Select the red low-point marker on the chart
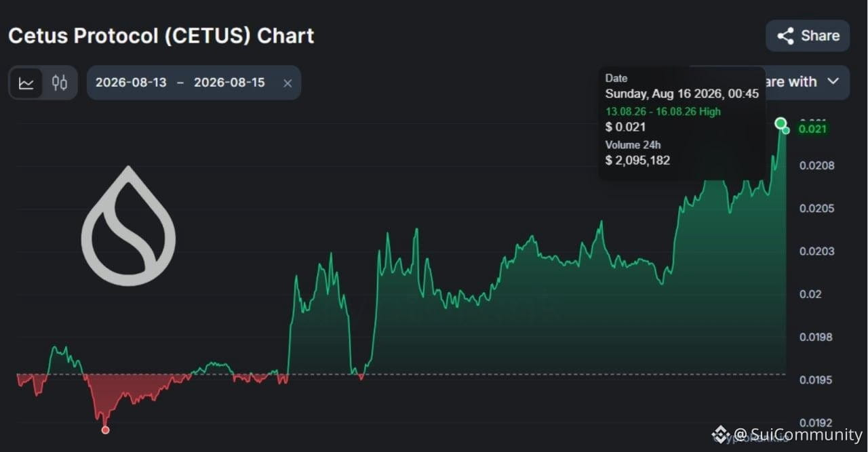 click(x=105, y=430)
